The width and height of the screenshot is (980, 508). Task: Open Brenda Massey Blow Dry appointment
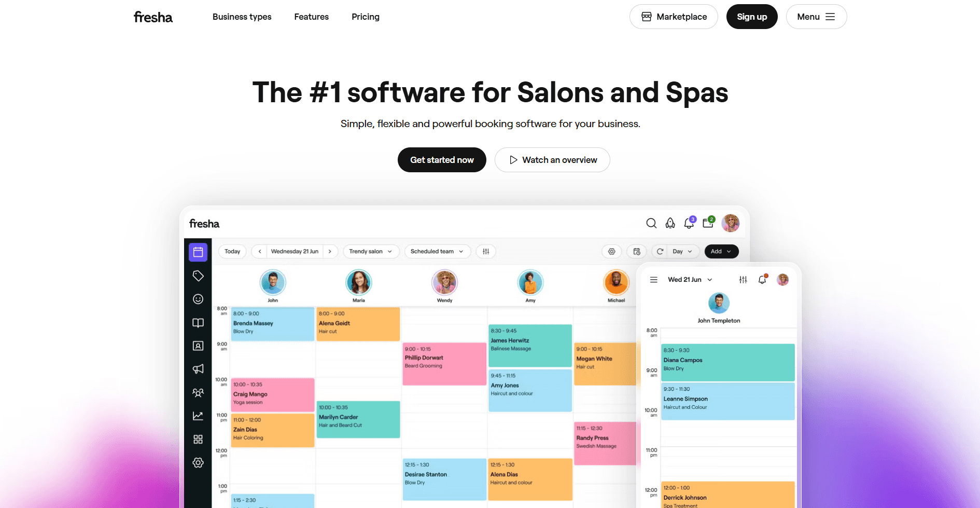point(273,324)
